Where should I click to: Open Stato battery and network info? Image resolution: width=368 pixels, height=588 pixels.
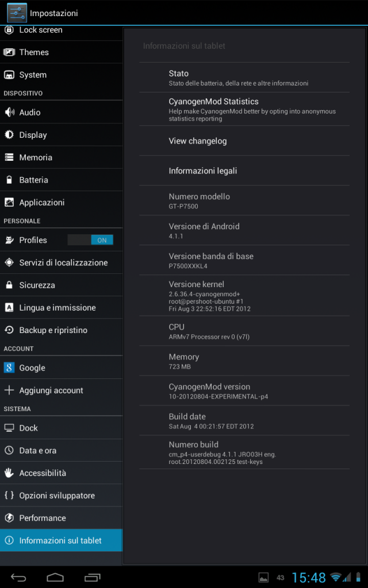pyautogui.click(x=244, y=78)
